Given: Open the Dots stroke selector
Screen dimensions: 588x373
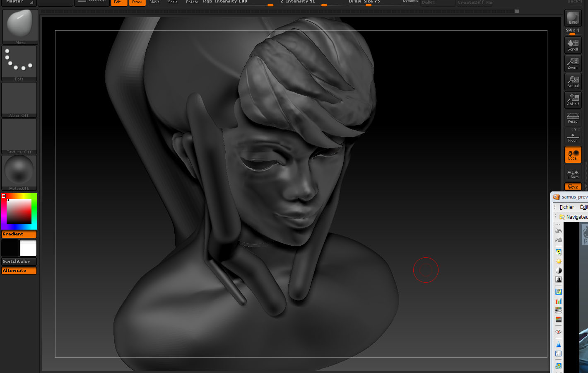Looking at the screenshot, I should [x=19, y=61].
